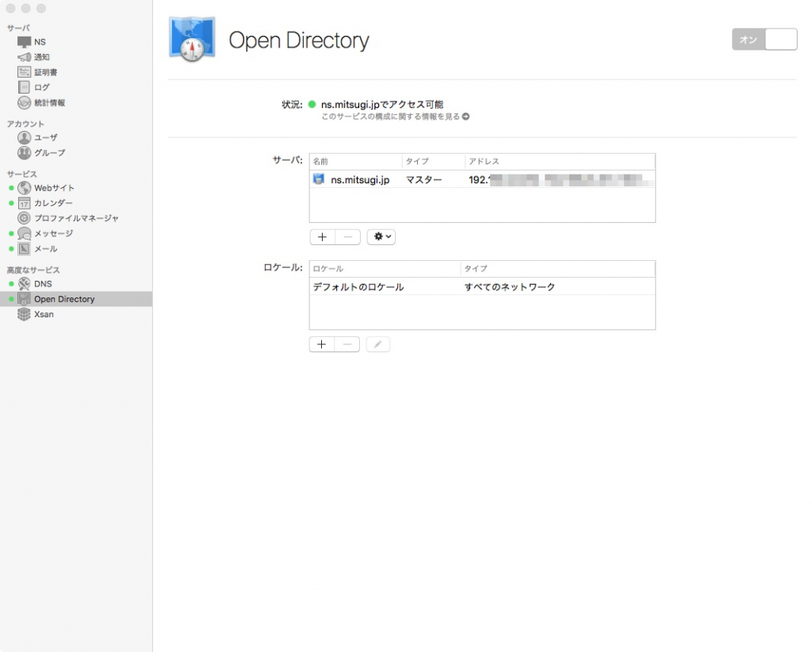Image resolution: width=812 pixels, height=652 pixels.
Task: Select the blurred 192 address cell
Action: [560, 180]
